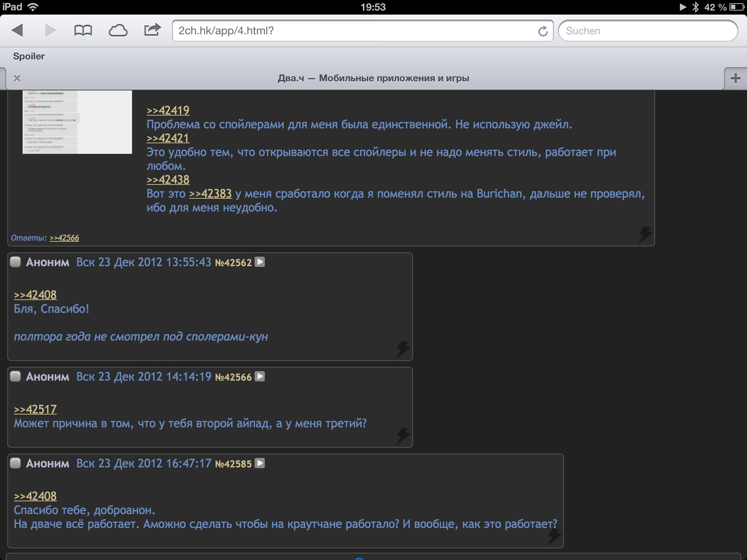Image resolution: width=747 pixels, height=560 pixels.
Task: Tap the Safari forward arrow
Action: (x=50, y=30)
